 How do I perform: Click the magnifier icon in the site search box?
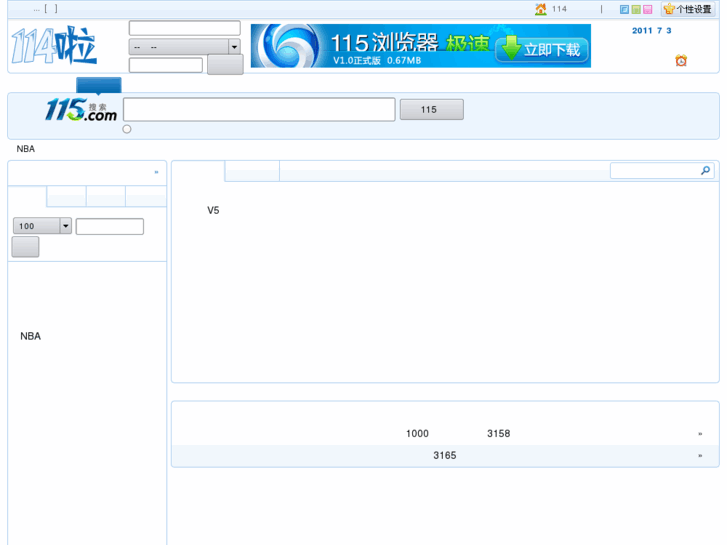point(705,171)
